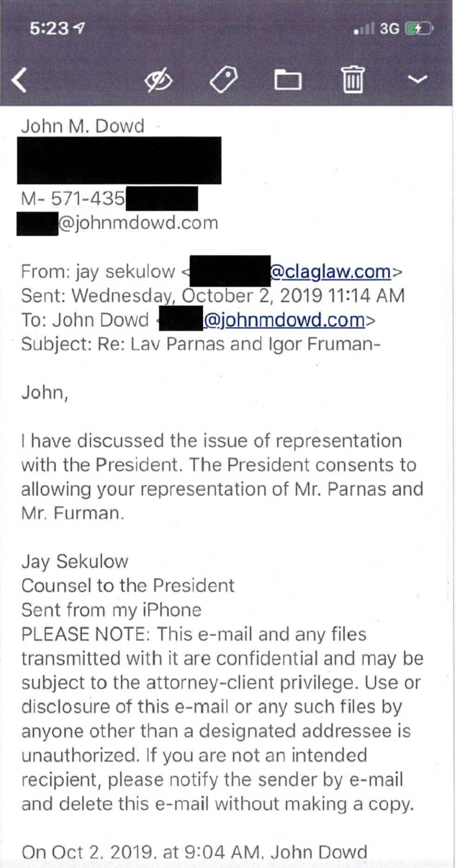This screenshot has width=457, height=868.
Task: Open the tag label icon
Action: tap(224, 80)
